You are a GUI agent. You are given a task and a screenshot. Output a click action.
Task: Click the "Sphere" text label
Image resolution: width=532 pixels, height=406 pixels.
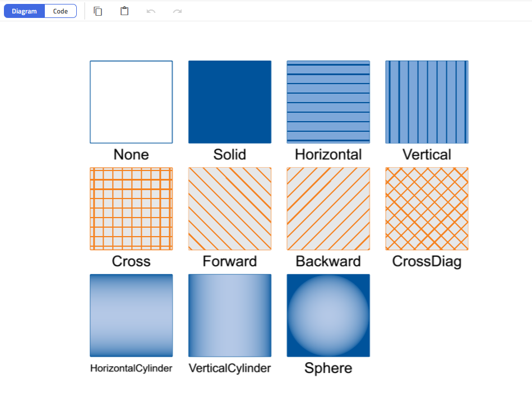329,368
